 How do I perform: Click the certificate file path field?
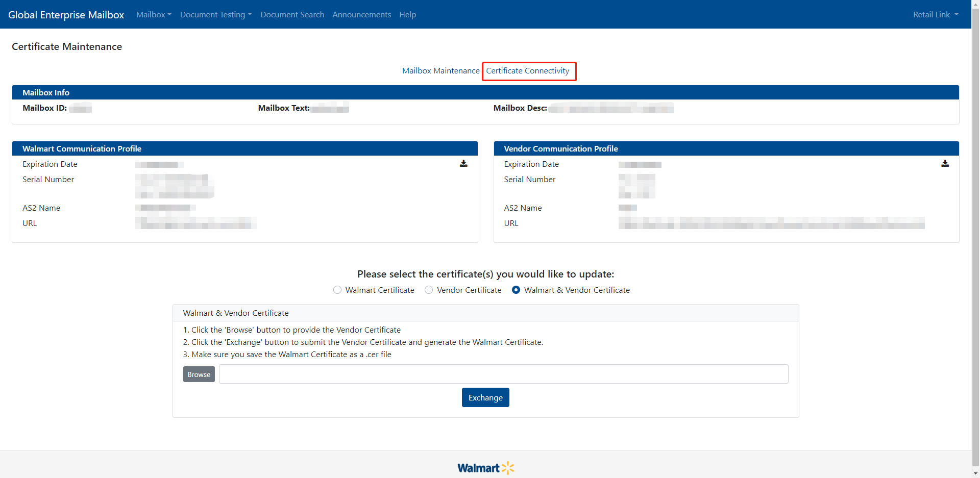coord(504,374)
